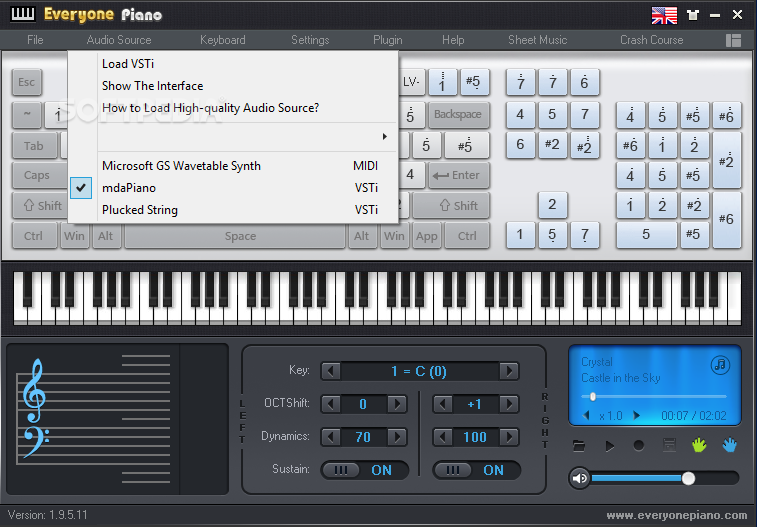Image resolution: width=757 pixels, height=527 pixels.
Task: Open the File menu
Action: (x=35, y=40)
